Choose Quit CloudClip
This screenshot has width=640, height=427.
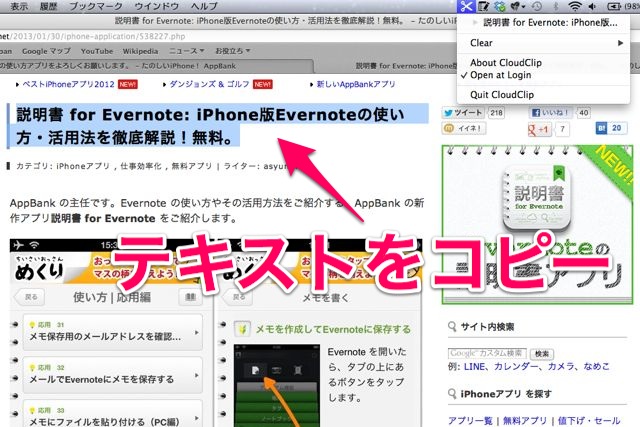[502, 95]
